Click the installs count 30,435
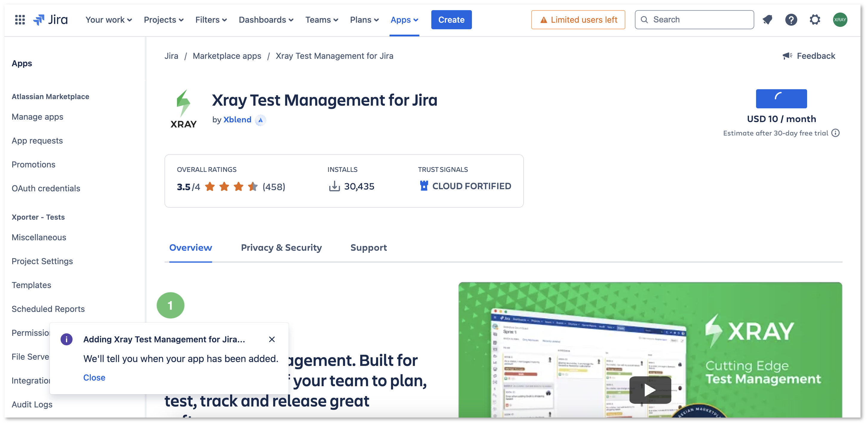This screenshot has width=868, height=425. [x=359, y=186]
